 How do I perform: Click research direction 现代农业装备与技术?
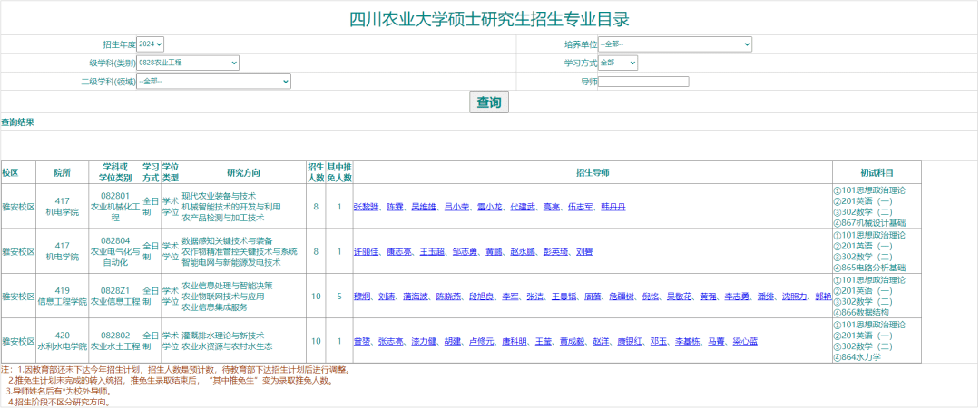(219, 196)
